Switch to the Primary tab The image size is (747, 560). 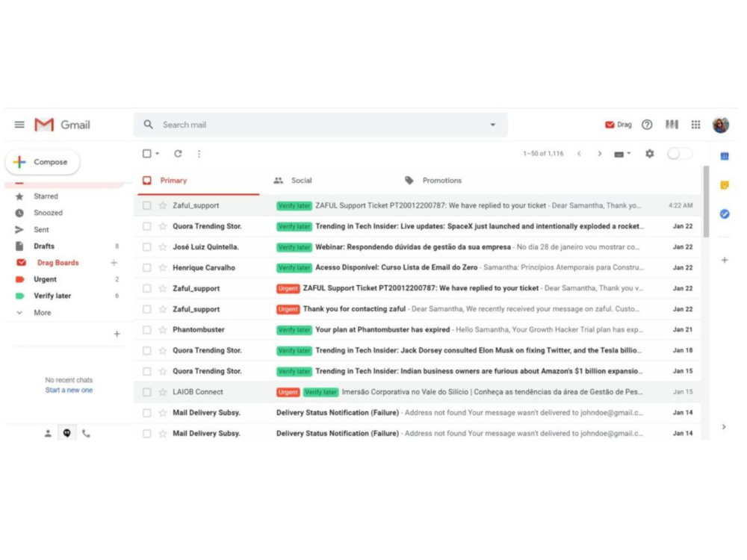(199, 181)
